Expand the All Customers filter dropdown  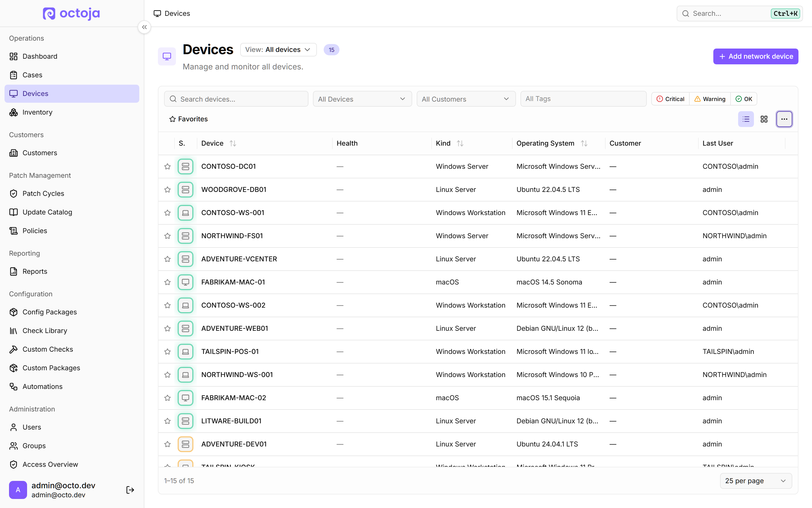[x=466, y=99]
